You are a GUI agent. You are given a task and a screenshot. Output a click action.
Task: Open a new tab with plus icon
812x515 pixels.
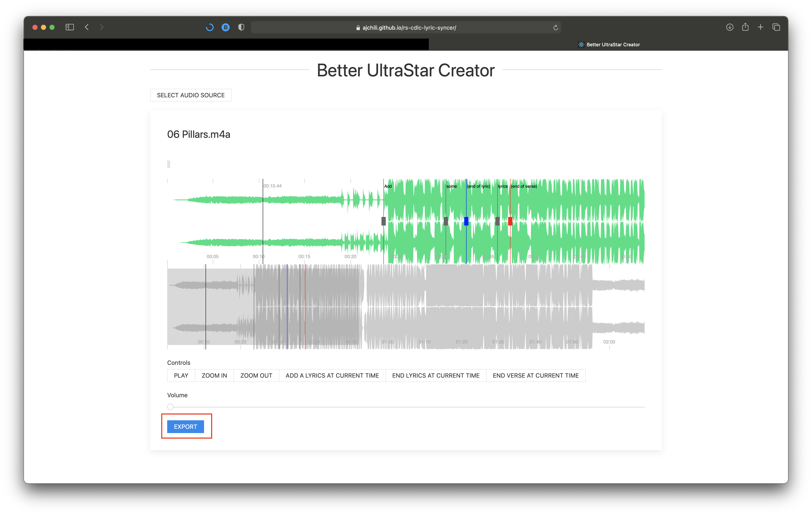pos(760,27)
